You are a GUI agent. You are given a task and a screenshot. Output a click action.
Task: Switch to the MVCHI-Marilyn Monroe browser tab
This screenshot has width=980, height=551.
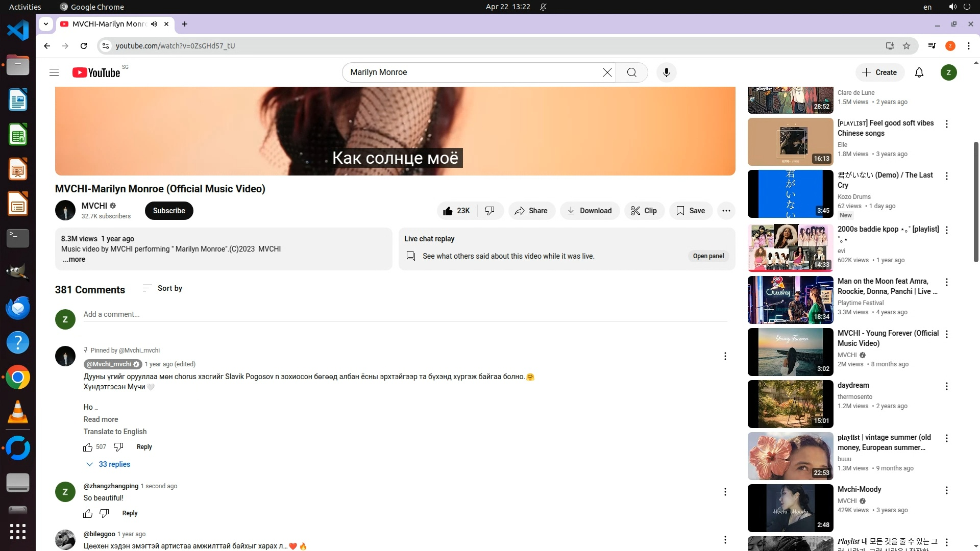tap(108, 24)
